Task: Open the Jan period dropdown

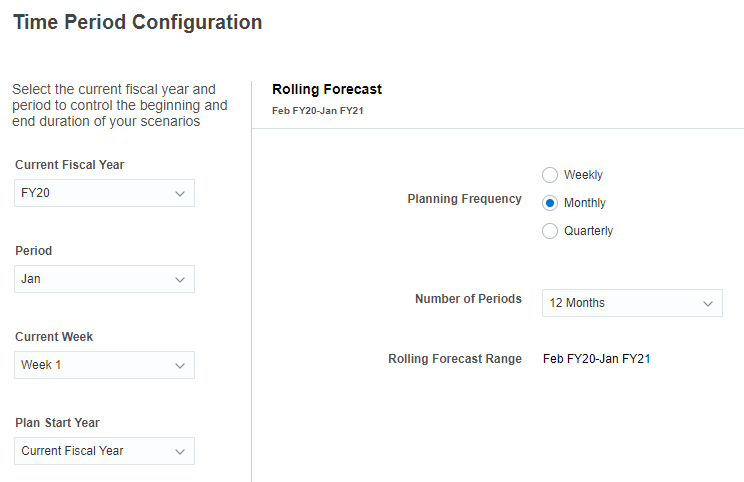Action: [x=95, y=279]
